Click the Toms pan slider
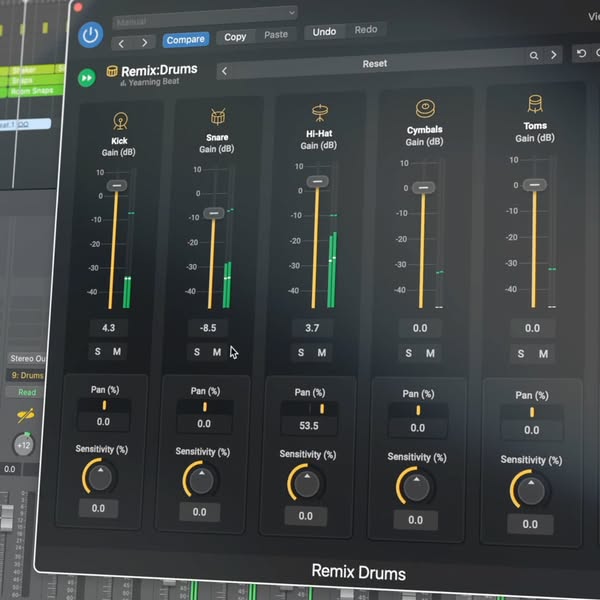This screenshot has width=600, height=600. pyautogui.click(x=532, y=412)
